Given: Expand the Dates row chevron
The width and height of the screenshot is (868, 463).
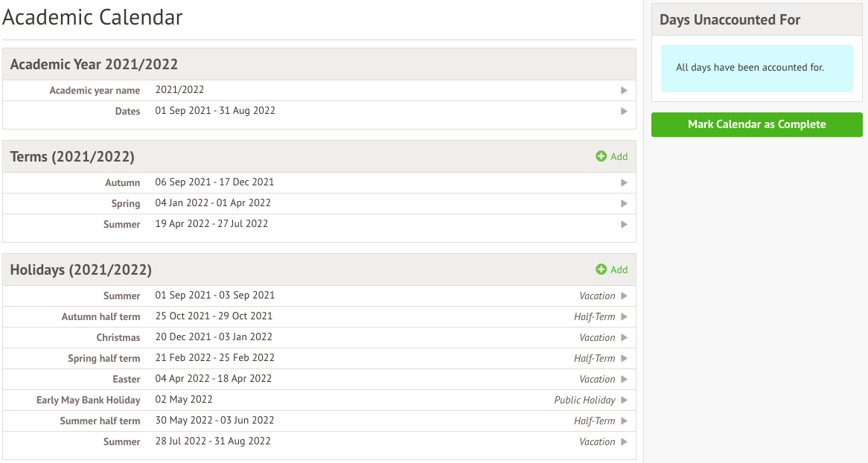Looking at the screenshot, I should click(x=624, y=111).
